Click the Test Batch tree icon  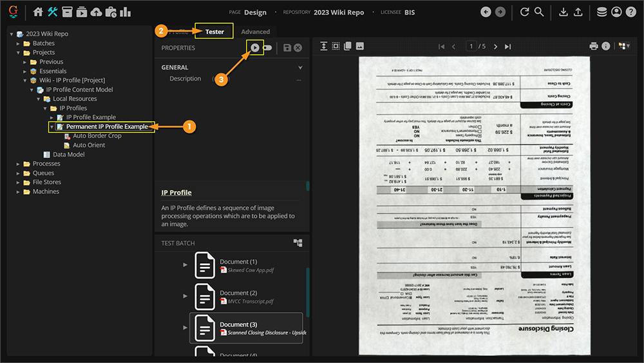298,242
